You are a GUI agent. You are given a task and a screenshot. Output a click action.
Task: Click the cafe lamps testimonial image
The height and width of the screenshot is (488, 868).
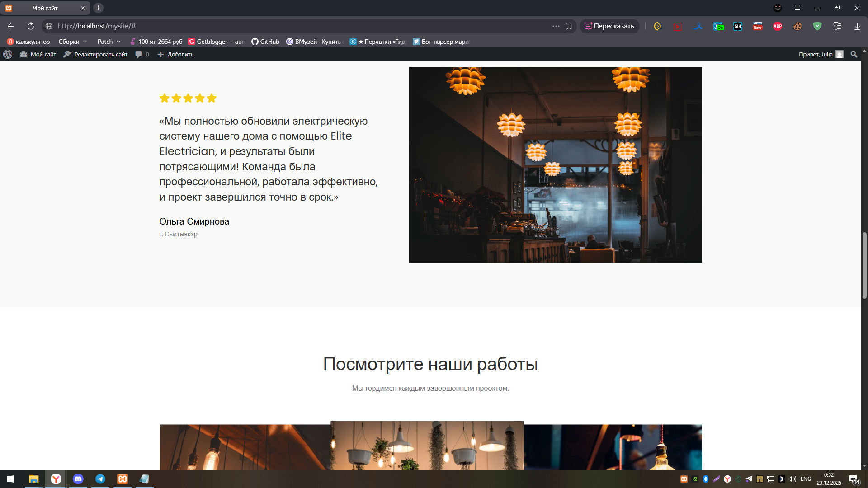click(x=555, y=164)
